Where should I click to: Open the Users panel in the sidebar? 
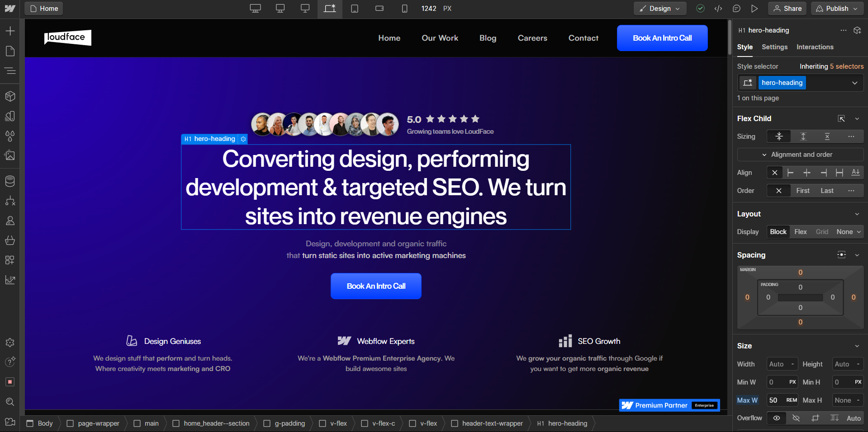pos(10,221)
